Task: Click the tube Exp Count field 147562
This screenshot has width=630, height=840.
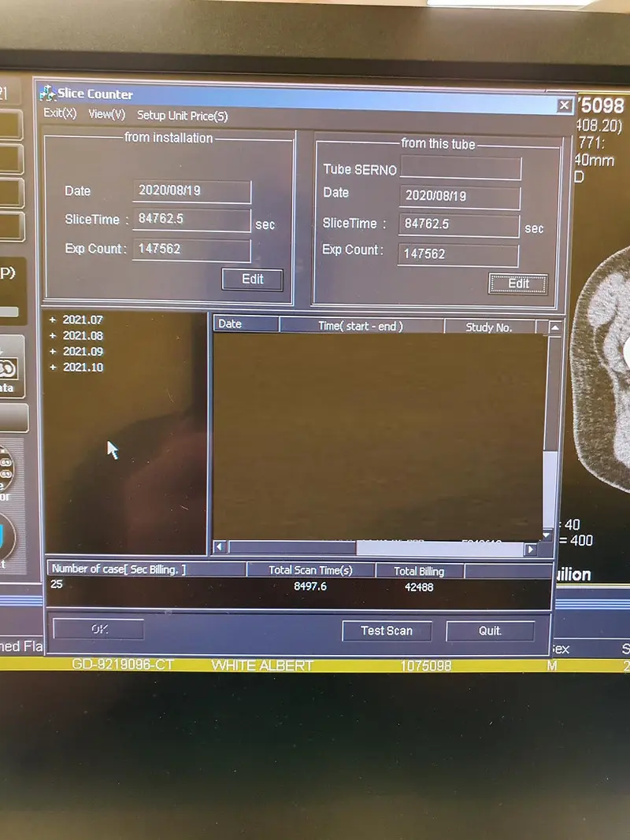Action: (x=458, y=255)
